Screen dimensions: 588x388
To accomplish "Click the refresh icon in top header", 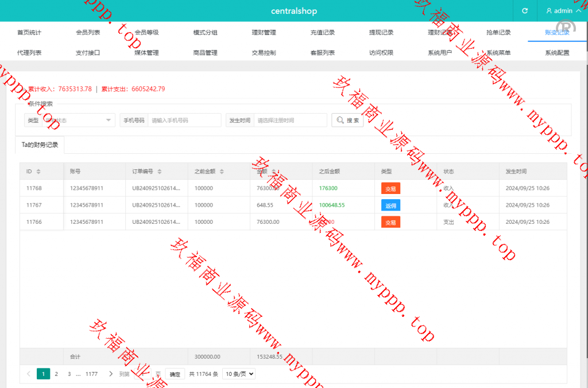I will click(524, 11).
